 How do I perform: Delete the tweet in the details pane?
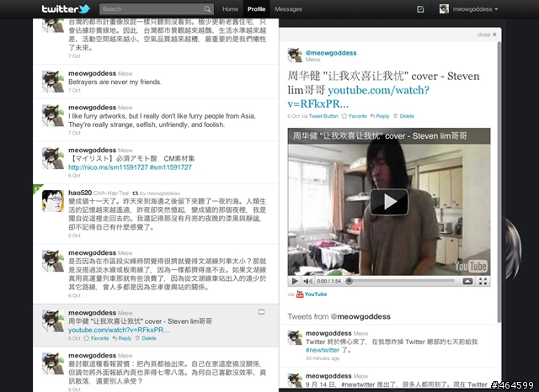[x=403, y=116]
